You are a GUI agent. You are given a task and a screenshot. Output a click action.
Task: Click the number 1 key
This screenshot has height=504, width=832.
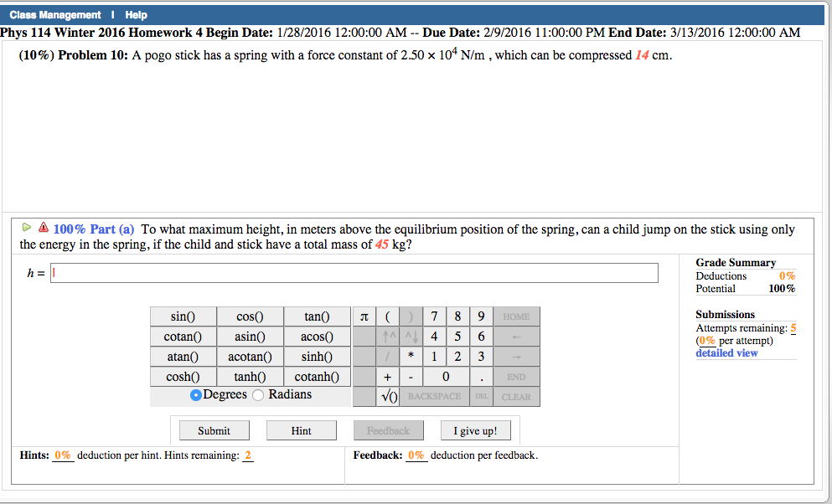pyautogui.click(x=434, y=357)
